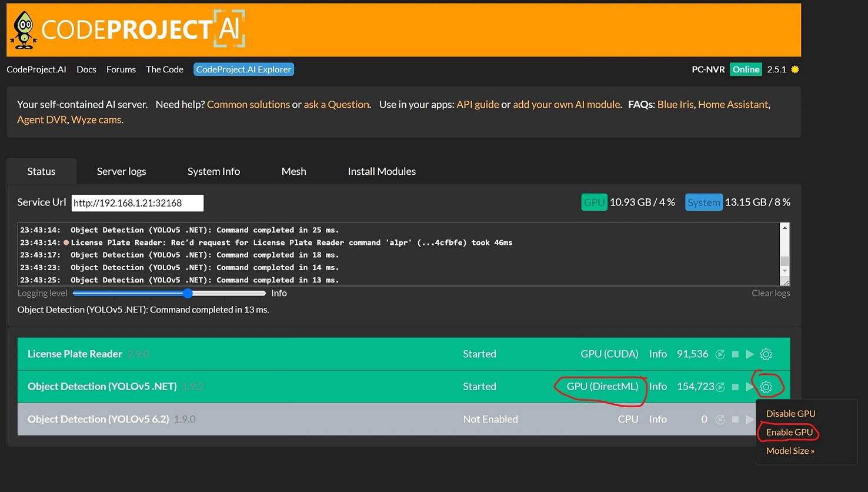Open Info for Object Detection (YOLOv5 6.2)

point(657,420)
